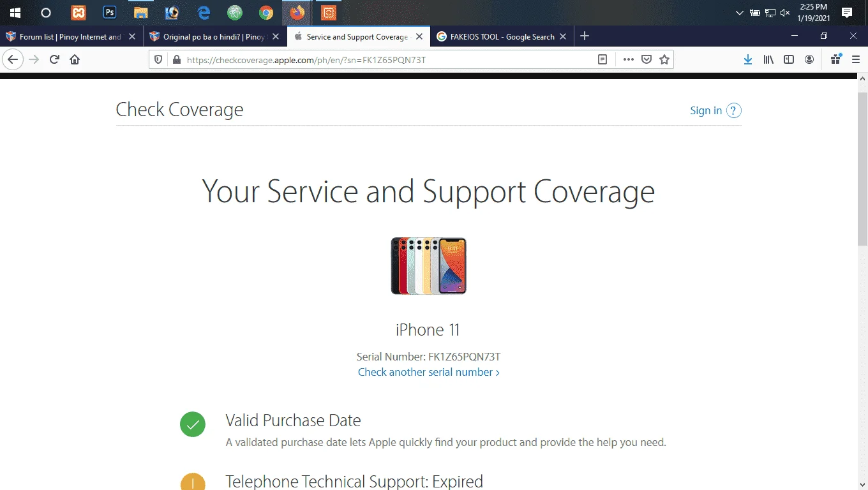
Task: Click the page vertical scrollbar thumb
Action: (x=862, y=168)
